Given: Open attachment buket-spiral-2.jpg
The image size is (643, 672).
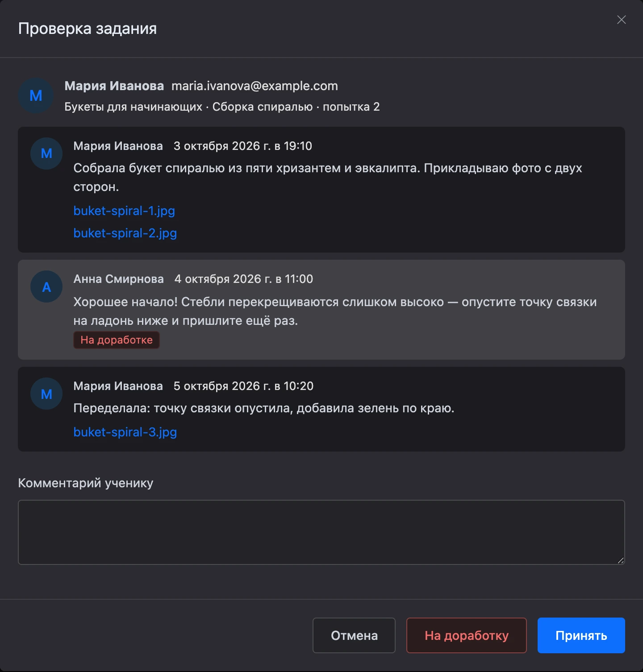Looking at the screenshot, I should point(125,233).
